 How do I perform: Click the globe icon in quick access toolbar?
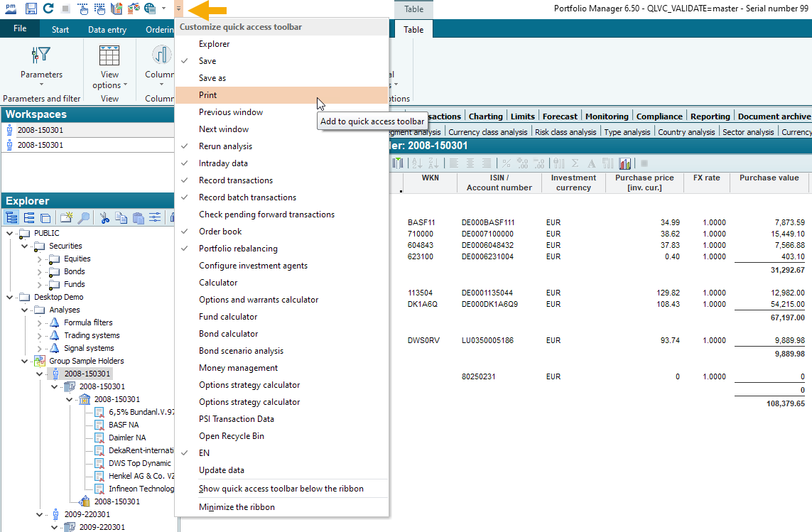pyautogui.click(x=150, y=9)
